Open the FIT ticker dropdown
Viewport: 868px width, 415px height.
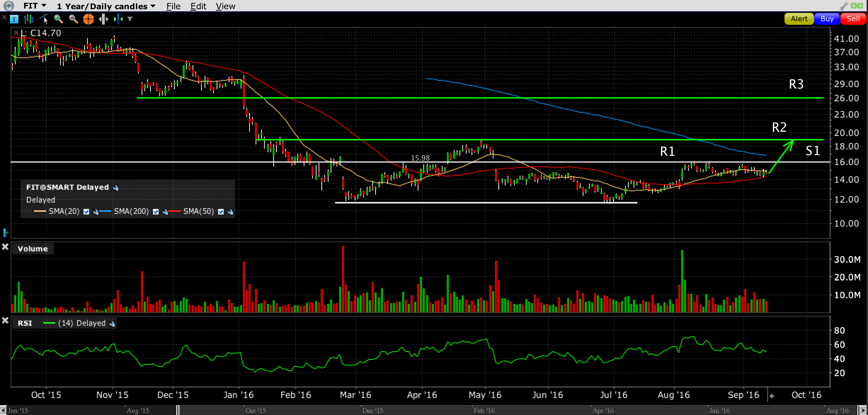[x=35, y=6]
